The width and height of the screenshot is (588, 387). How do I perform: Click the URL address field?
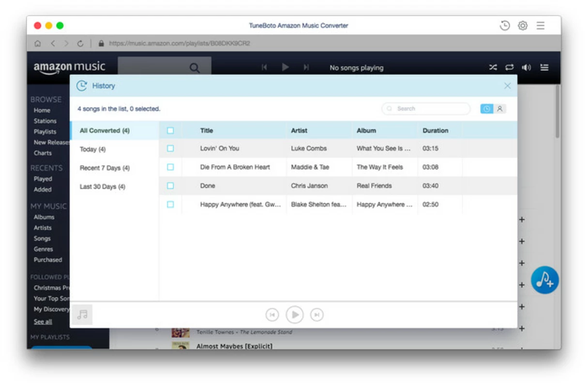(x=180, y=43)
